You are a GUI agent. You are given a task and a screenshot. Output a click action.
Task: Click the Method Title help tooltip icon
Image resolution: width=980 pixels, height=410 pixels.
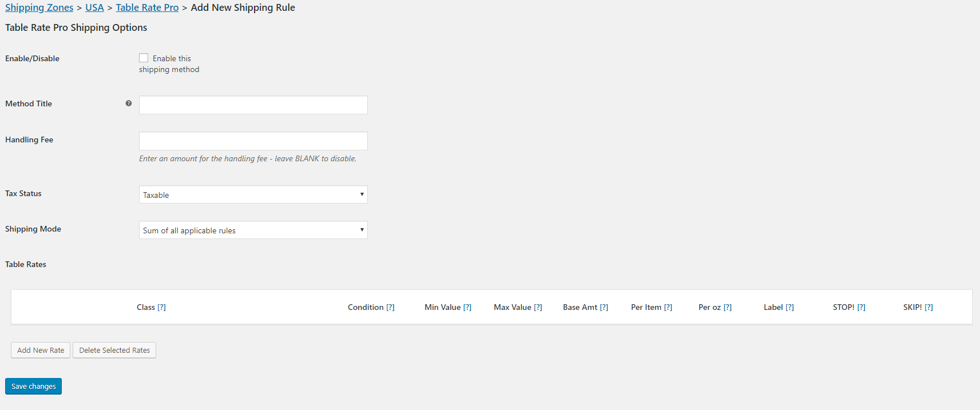pyautogui.click(x=129, y=104)
